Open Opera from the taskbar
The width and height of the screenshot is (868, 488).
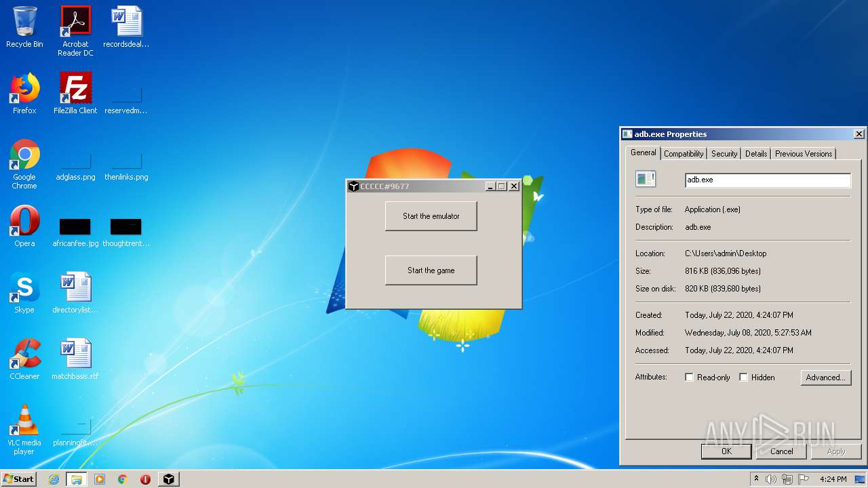tap(145, 479)
